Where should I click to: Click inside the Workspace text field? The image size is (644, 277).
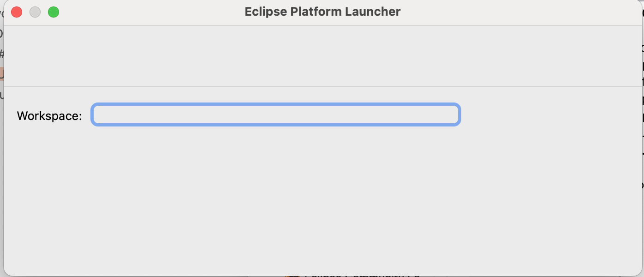(276, 115)
